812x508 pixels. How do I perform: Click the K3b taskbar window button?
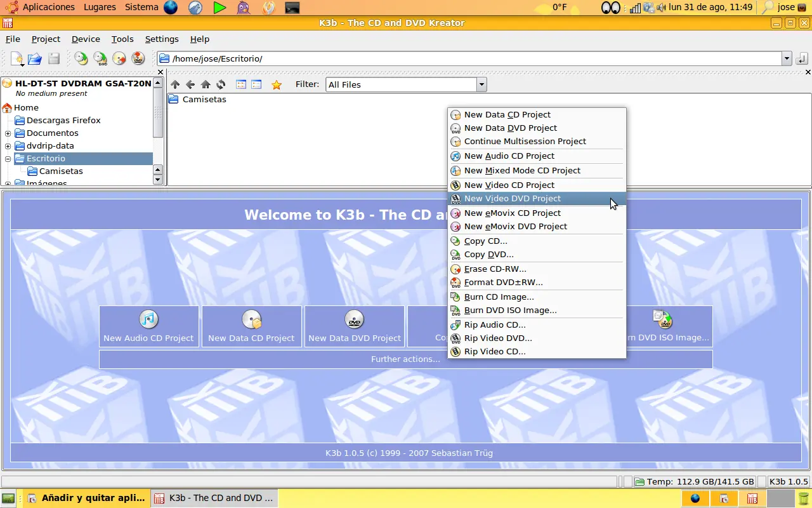pos(215,498)
